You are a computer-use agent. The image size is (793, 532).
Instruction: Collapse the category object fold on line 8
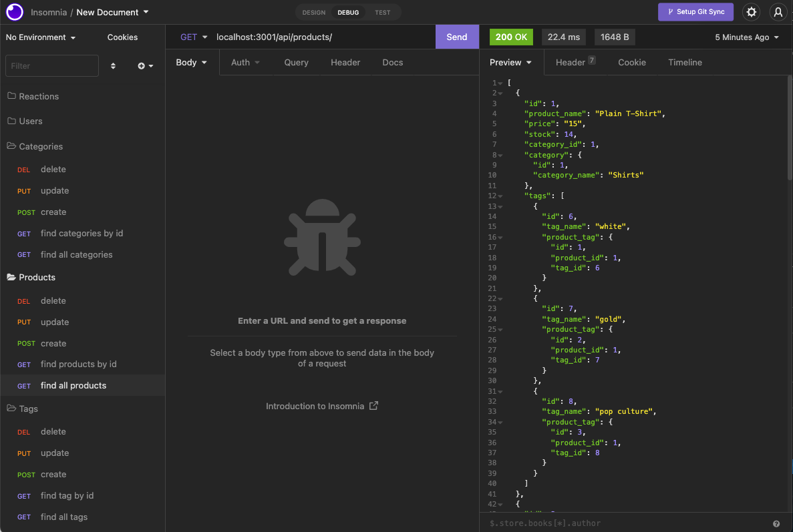click(500, 156)
